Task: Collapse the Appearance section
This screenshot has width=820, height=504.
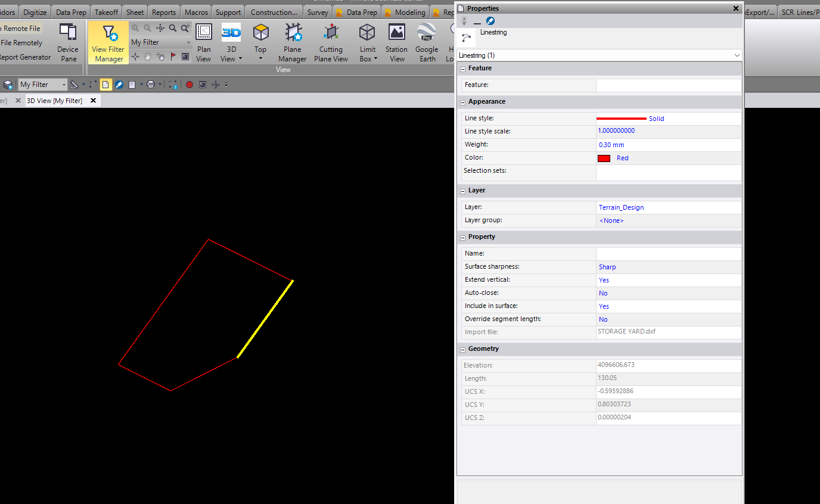Action: tap(462, 102)
